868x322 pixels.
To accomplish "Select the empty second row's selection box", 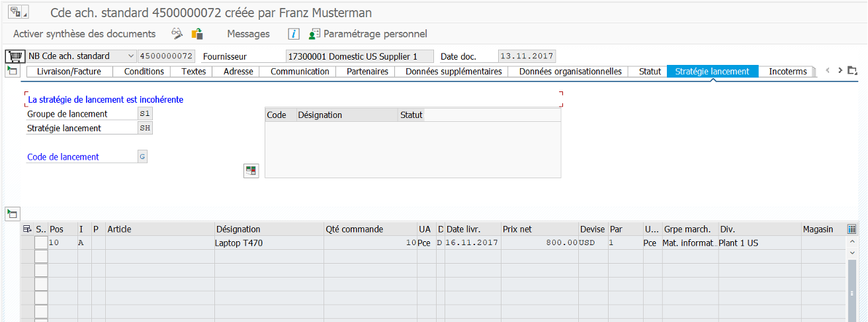I will [x=41, y=256].
